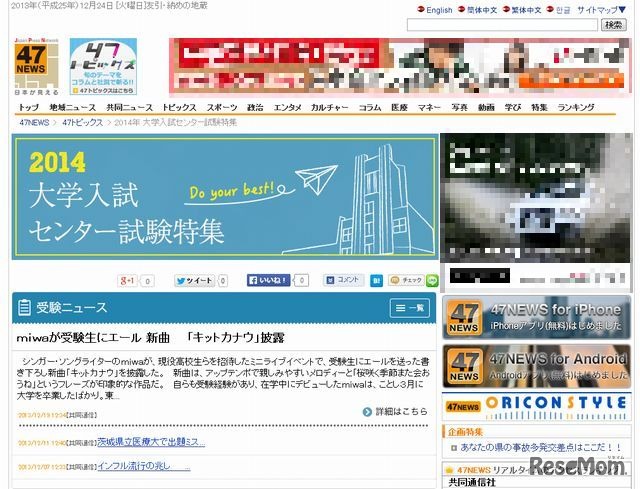Open the 茨城県立医療大で出題ミス article
The width and height of the screenshot is (640, 489).
(151, 442)
